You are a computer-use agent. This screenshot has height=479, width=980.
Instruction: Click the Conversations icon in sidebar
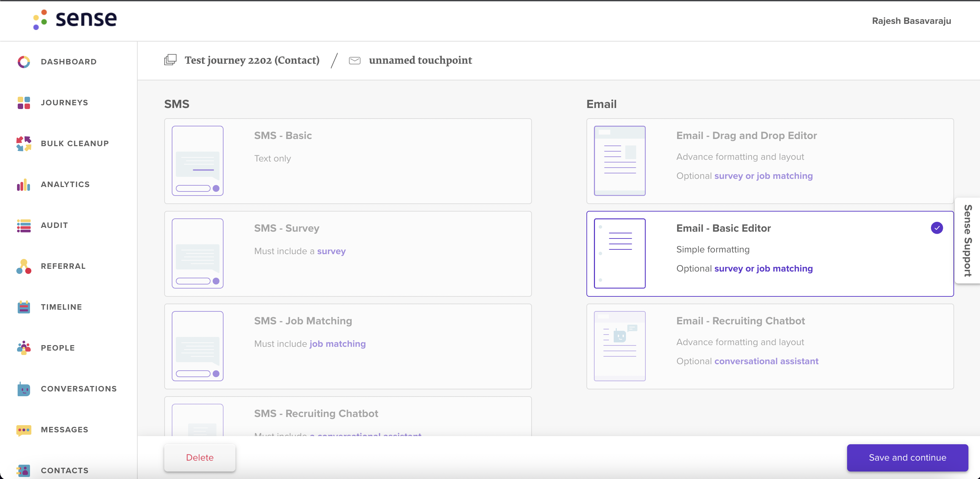(x=24, y=388)
